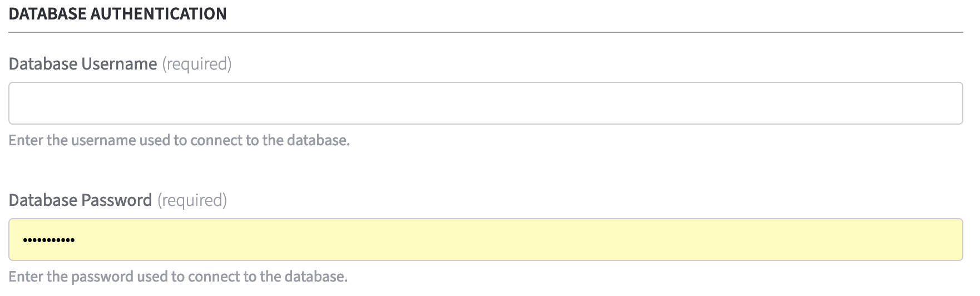The height and width of the screenshot is (296, 980).
Task: Click the word "DATABASE" in the heading
Action: (48, 14)
